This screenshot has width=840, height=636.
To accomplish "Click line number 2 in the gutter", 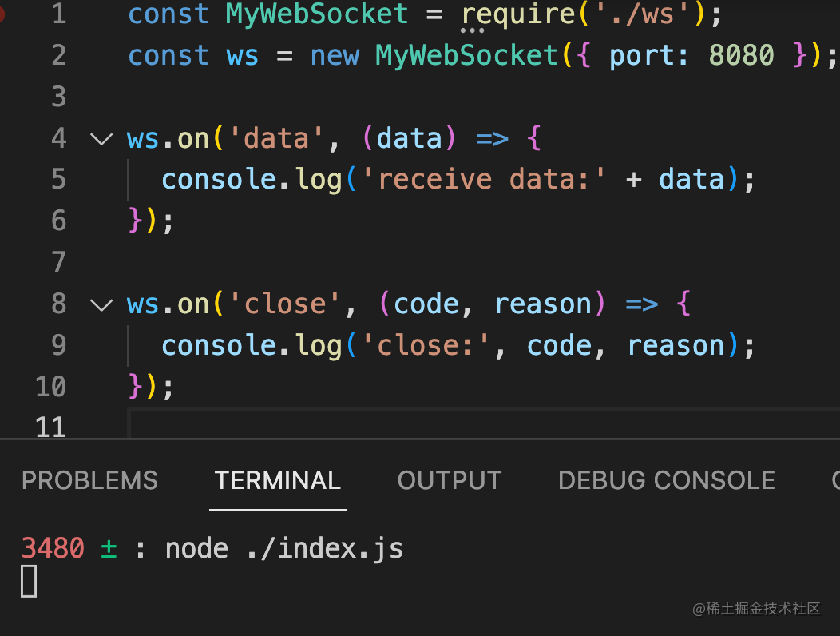I will click(x=57, y=55).
